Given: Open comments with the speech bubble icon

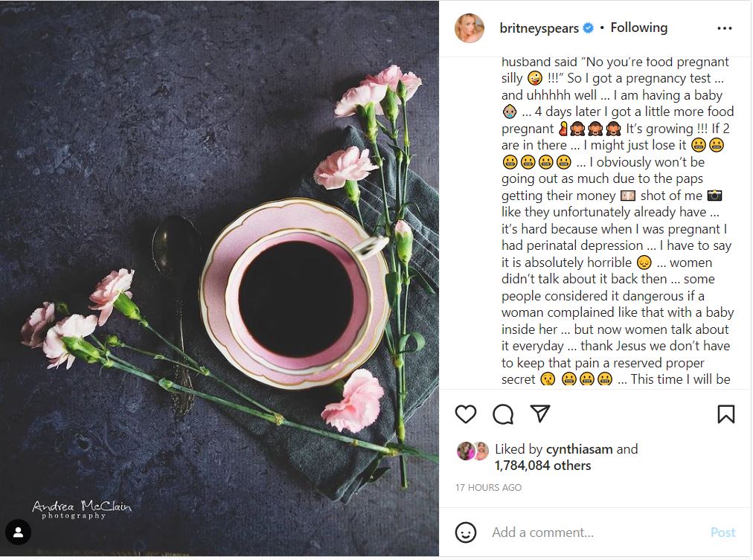Looking at the screenshot, I should click(503, 414).
